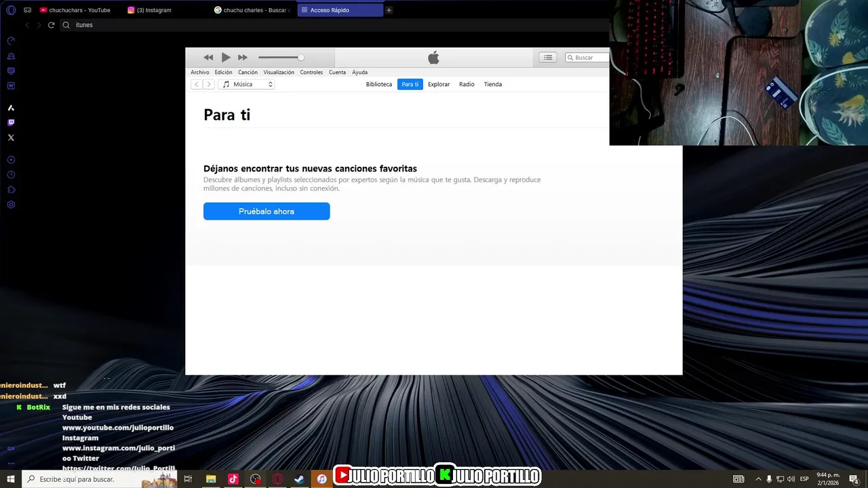This screenshot has width=868, height=488.
Task: Go back in Opera browser
Action: [27, 25]
